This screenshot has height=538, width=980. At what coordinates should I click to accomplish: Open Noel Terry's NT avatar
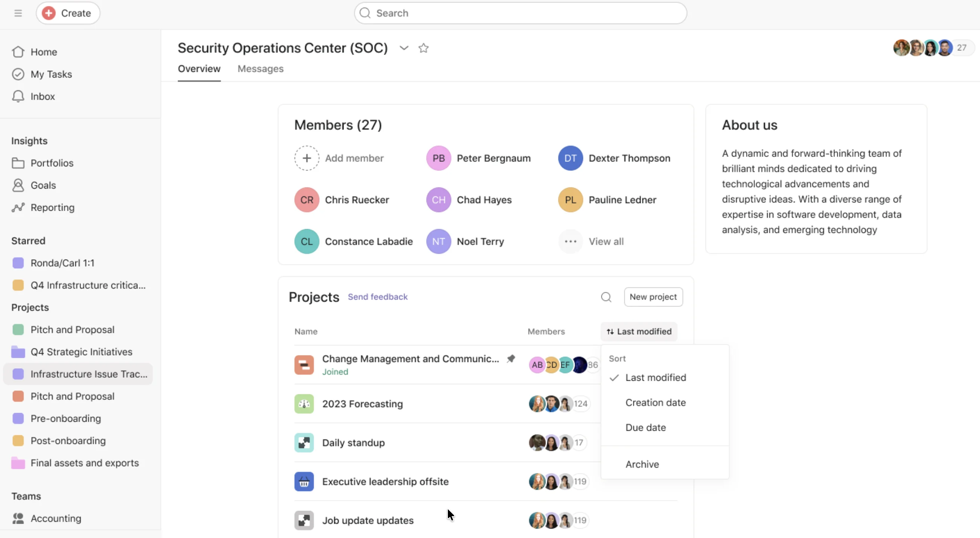438,242
